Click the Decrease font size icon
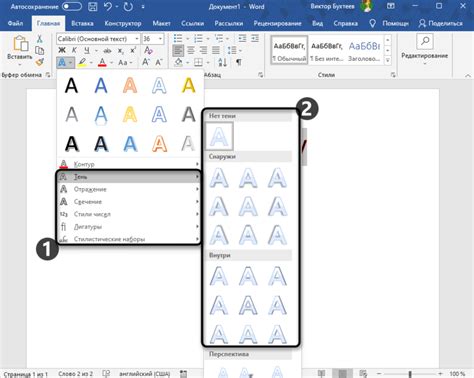This screenshot has width=474, height=378. point(159,62)
